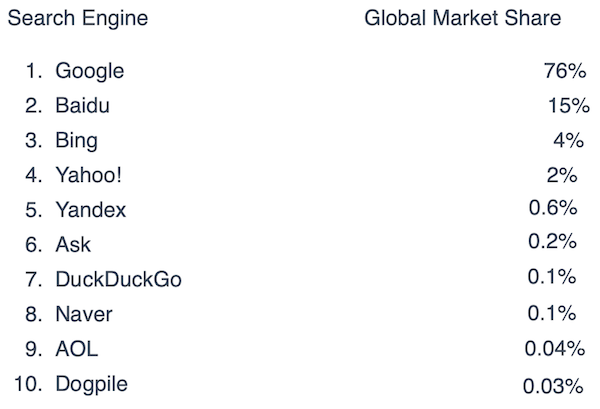This screenshot has width=600, height=409.
Task: Select the Baidu entry
Action: [82, 105]
